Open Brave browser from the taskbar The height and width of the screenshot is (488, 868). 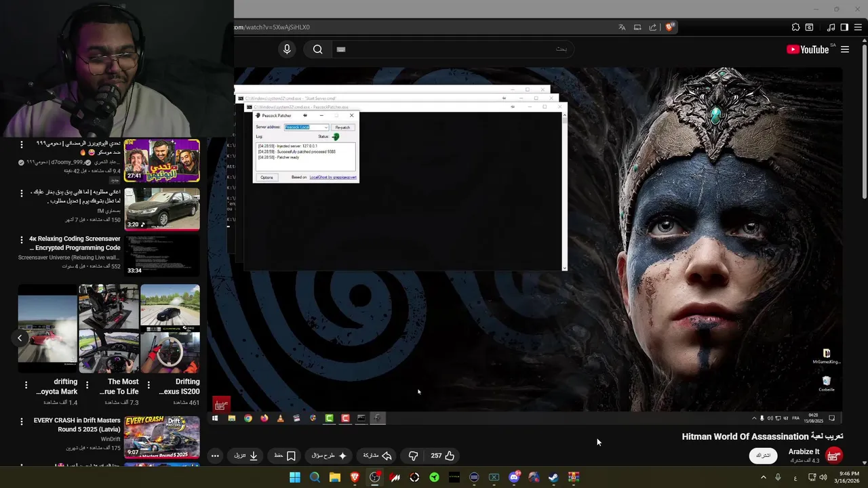tap(355, 477)
